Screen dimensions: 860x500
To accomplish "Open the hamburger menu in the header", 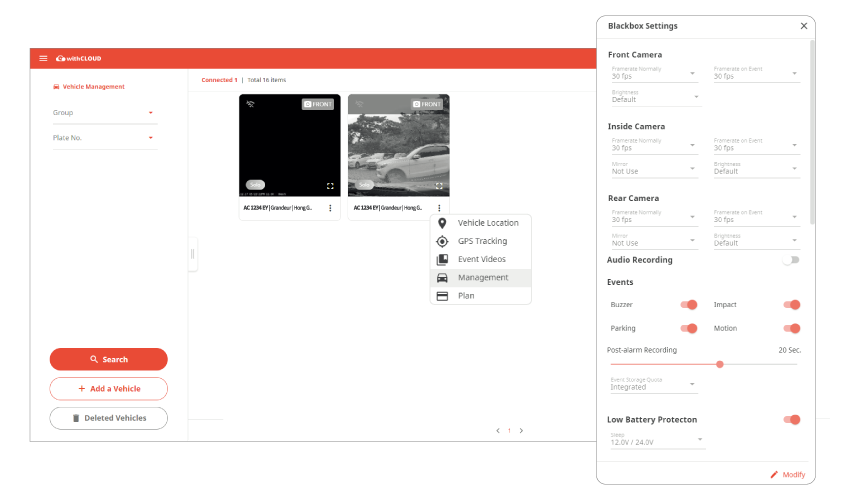I will [x=43, y=58].
